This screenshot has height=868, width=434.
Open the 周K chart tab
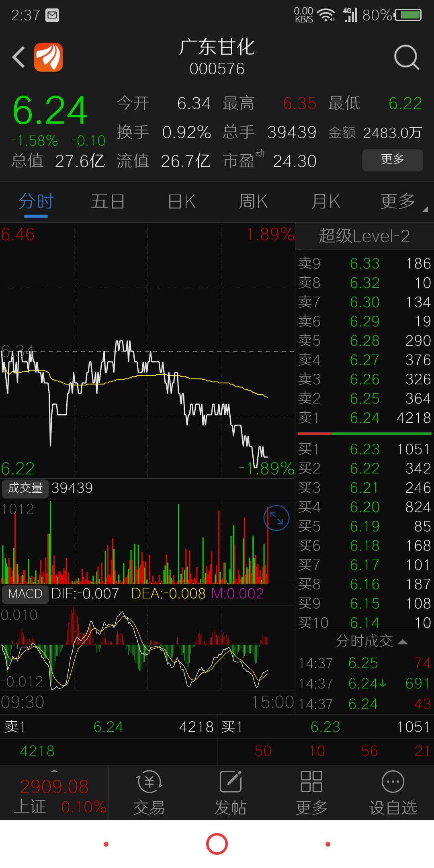pyautogui.click(x=253, y=202)
